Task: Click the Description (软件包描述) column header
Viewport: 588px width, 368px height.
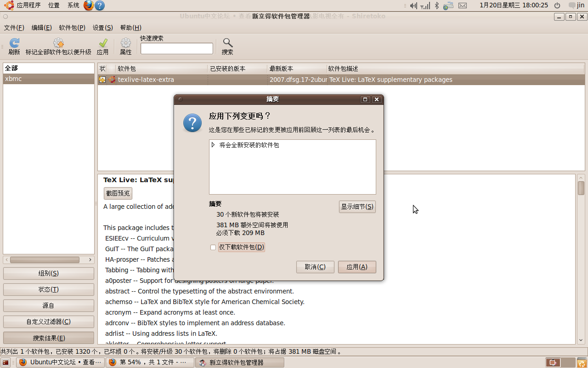Action: (x=456, y=69)
